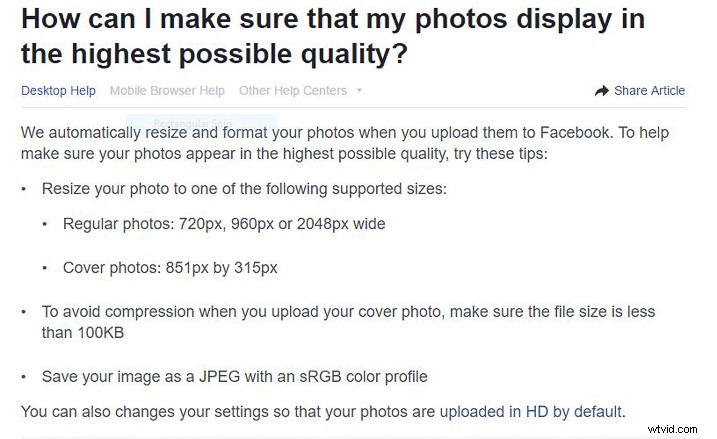Click the Share Article arrow icon

point(601,91)
